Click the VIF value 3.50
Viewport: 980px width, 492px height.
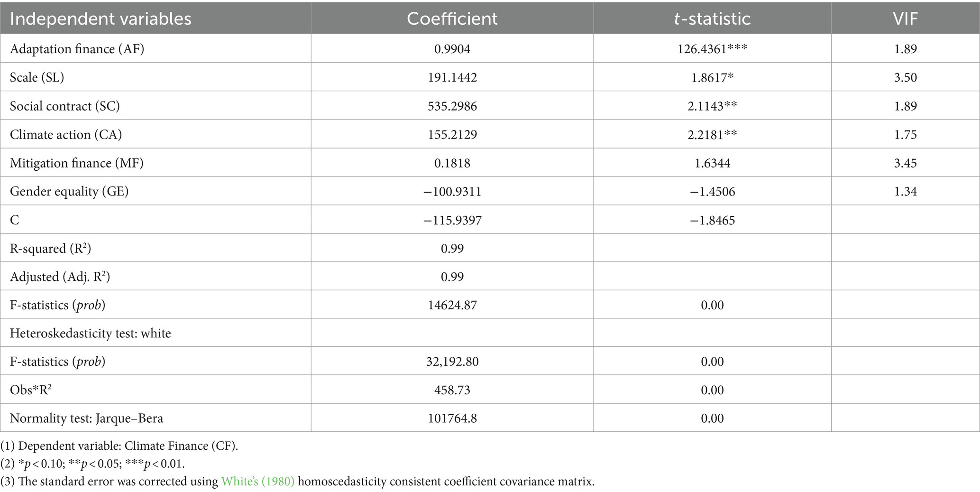tap(905, 77)
